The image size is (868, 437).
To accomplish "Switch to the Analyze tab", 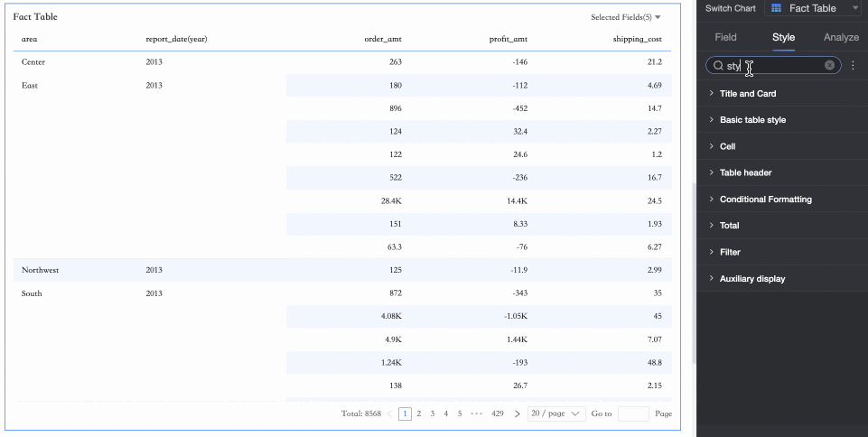I will pos(841,37).
